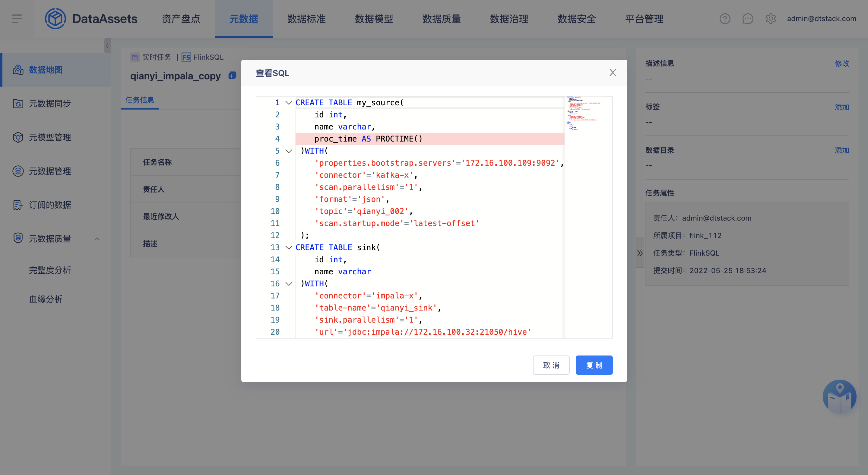Image resolution: width=868 pixels, height=475 pixels.
Task: Open the 数据模型 top menu
Action: [x=374, y=19]
